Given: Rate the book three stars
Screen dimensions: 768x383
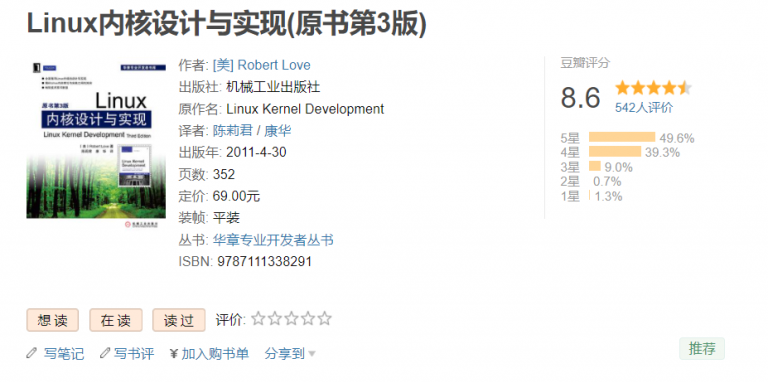Looking at the screenshot, I should (291, 319).
